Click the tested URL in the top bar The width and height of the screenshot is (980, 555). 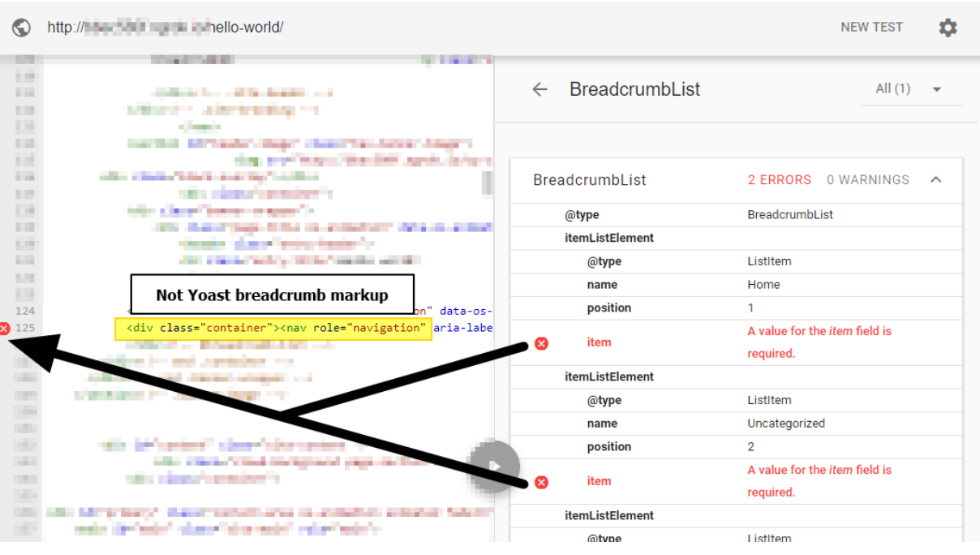pos(162,27)
